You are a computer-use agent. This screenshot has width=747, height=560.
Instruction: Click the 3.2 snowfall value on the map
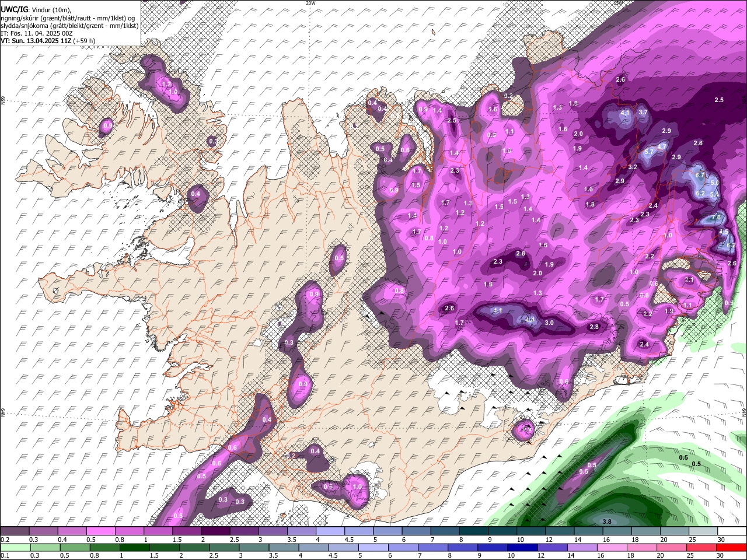(632, 167)
